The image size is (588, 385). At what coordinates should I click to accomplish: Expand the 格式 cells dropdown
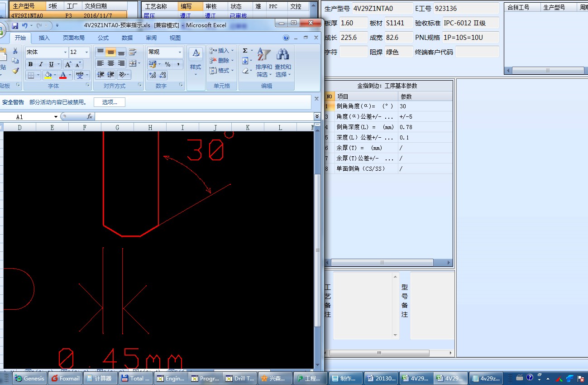[232, 71]
